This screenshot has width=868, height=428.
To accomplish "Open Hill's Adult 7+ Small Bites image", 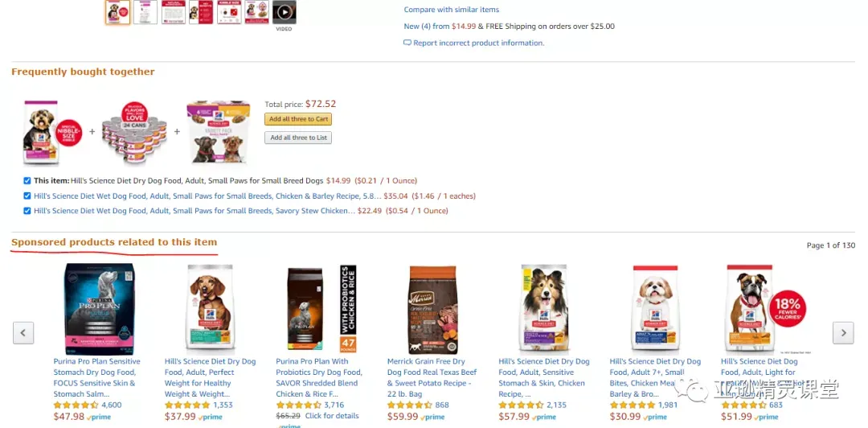I will point(655,310).
